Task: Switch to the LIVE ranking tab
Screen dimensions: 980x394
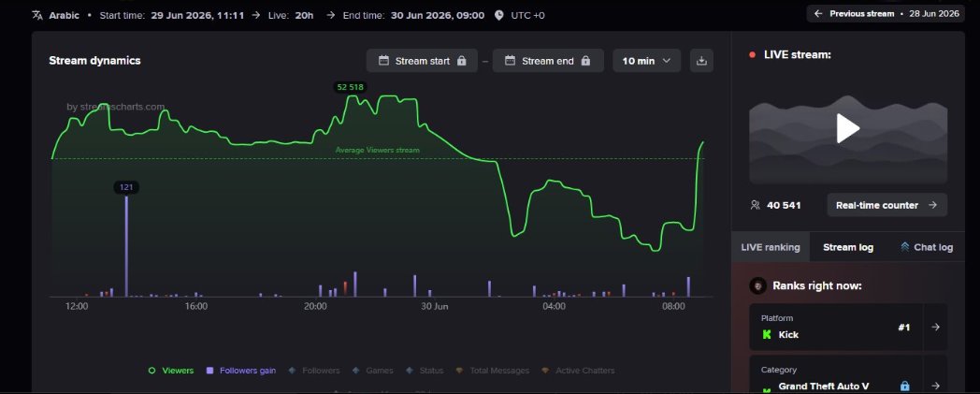Action: [770, 247]
